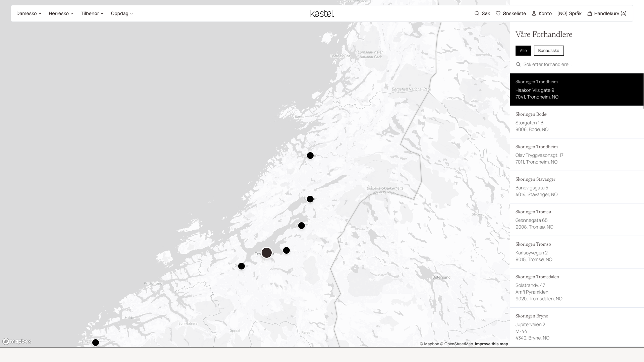Open Søk in the header
This screenshot has width=644, height=362.
482,13
